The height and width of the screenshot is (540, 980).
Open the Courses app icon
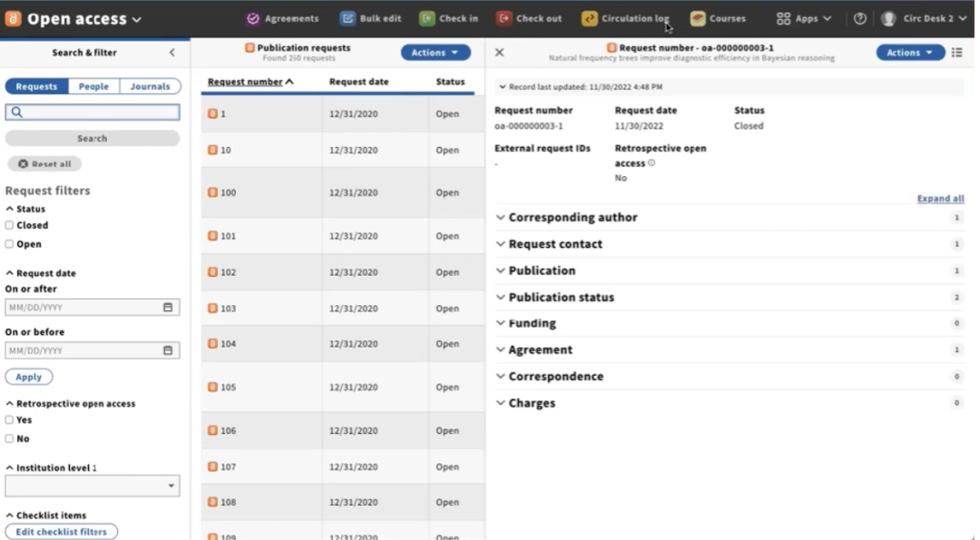coord(697,18)
